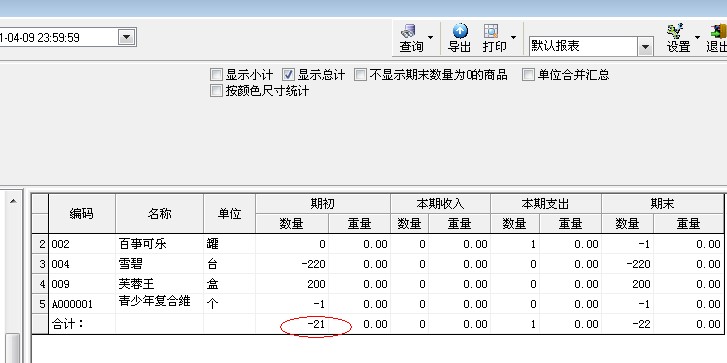
Task: Click the 本期支出 group header
Action: pyautogui.click(x=546, y=204)
